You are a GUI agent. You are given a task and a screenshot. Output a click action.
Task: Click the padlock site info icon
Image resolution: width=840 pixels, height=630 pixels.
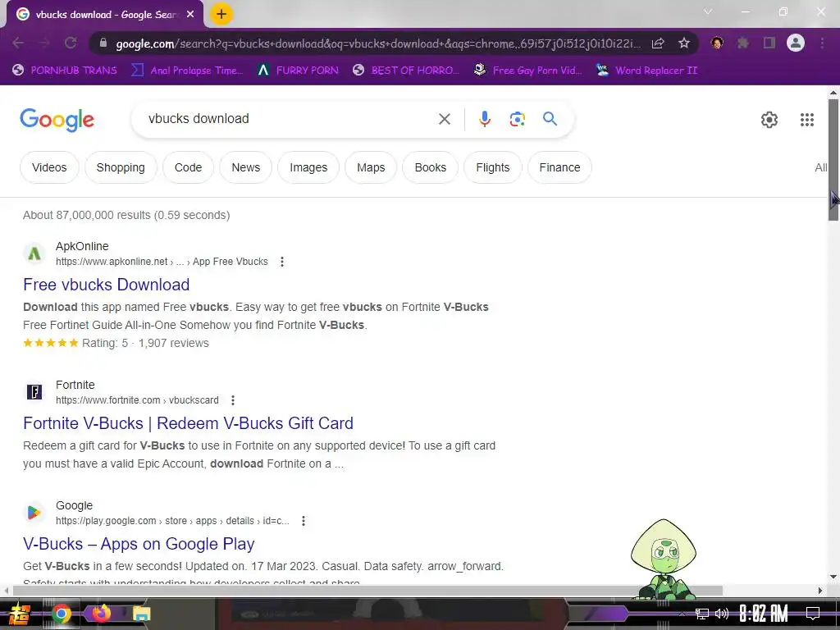coord(103,43)
